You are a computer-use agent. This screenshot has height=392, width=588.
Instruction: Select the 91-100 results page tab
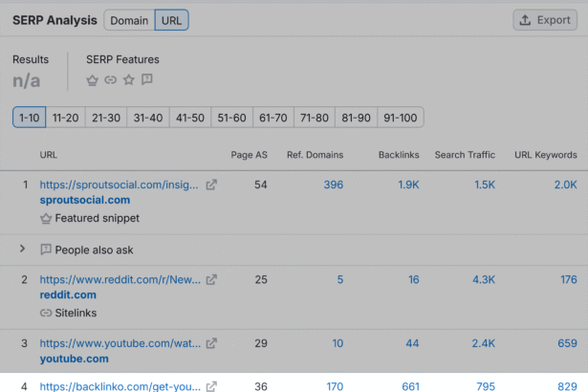pos(400,118)
